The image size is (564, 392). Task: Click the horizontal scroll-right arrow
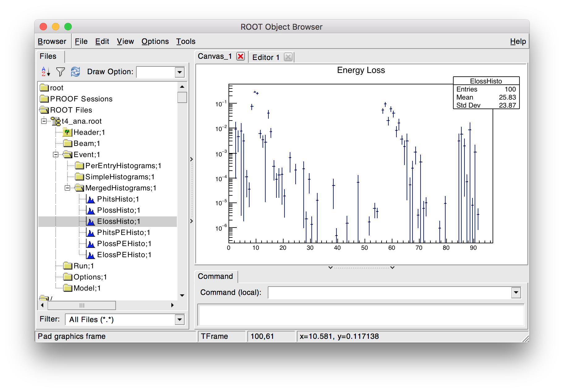pyautogui.click(x=173, y=305)
